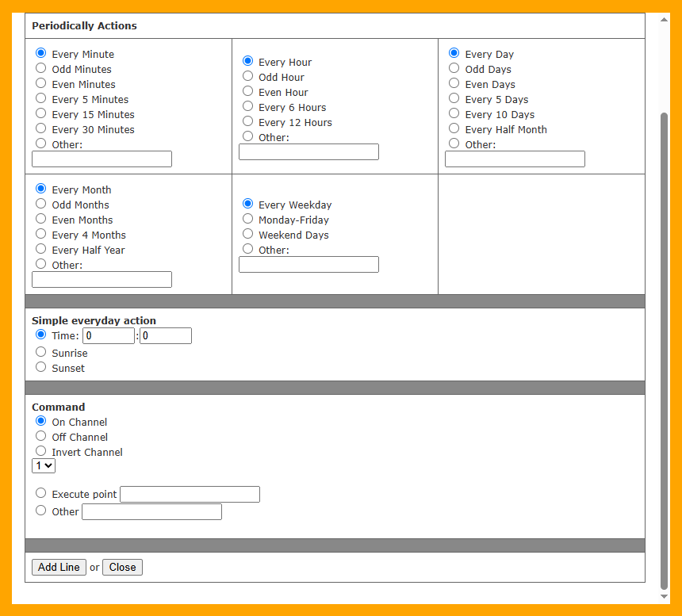Focus the Execute point text field
Image resolution: width=682 pixels, height=616 pixels.
pyautogui.click(x=190, y=495)
